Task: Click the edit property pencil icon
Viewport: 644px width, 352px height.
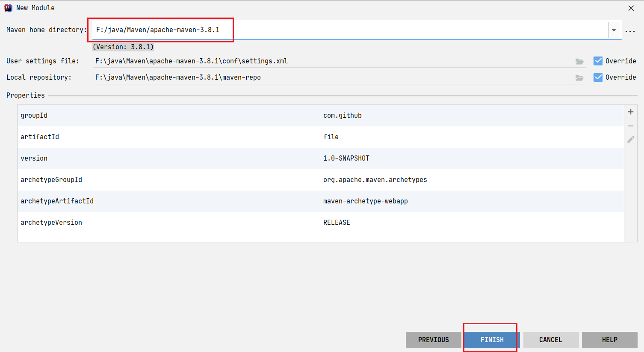Action: [x=630, y=139]
